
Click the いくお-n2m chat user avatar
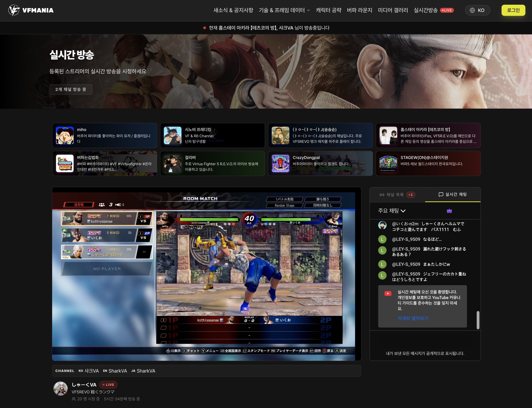[382, 225]
